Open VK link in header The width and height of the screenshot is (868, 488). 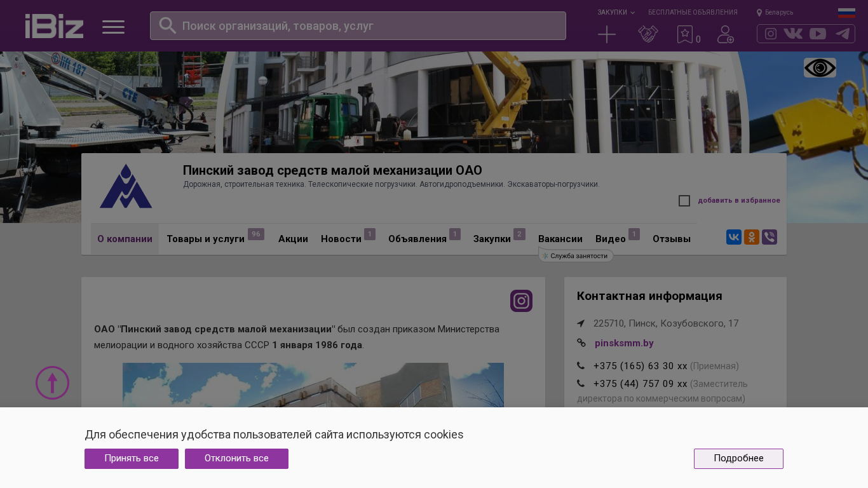click(x=793, y=34)
